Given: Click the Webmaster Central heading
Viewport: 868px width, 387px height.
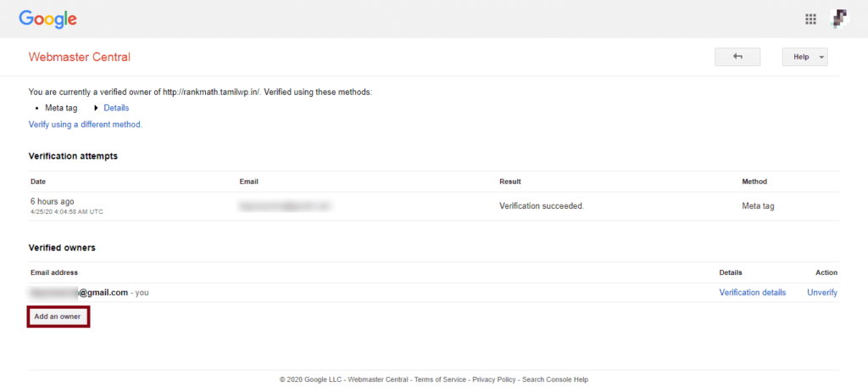Looking at the screenshot, I should click(x=79, y=57).
